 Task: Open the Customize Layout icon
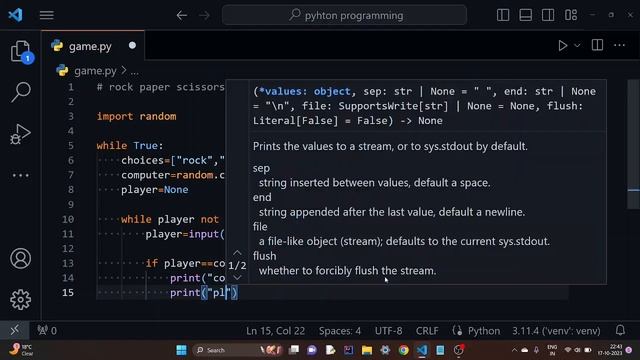571,15
